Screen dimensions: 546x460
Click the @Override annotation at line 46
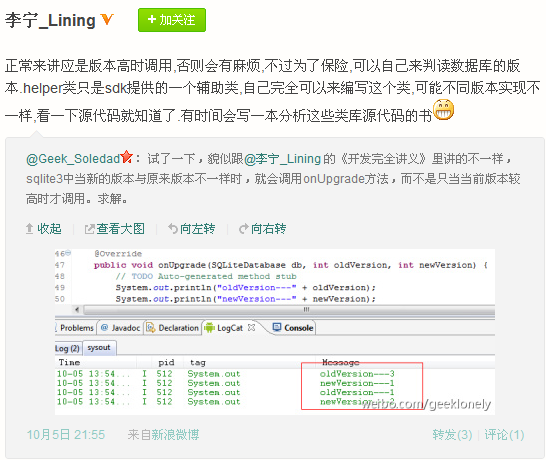point(118,254)
